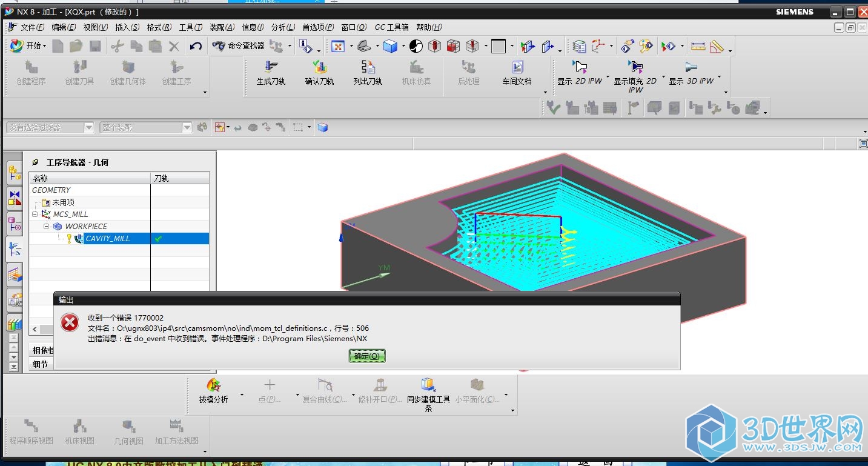
Task: Click the green check mark in CAVITY_MILL toolpath column
Action: 158,239
